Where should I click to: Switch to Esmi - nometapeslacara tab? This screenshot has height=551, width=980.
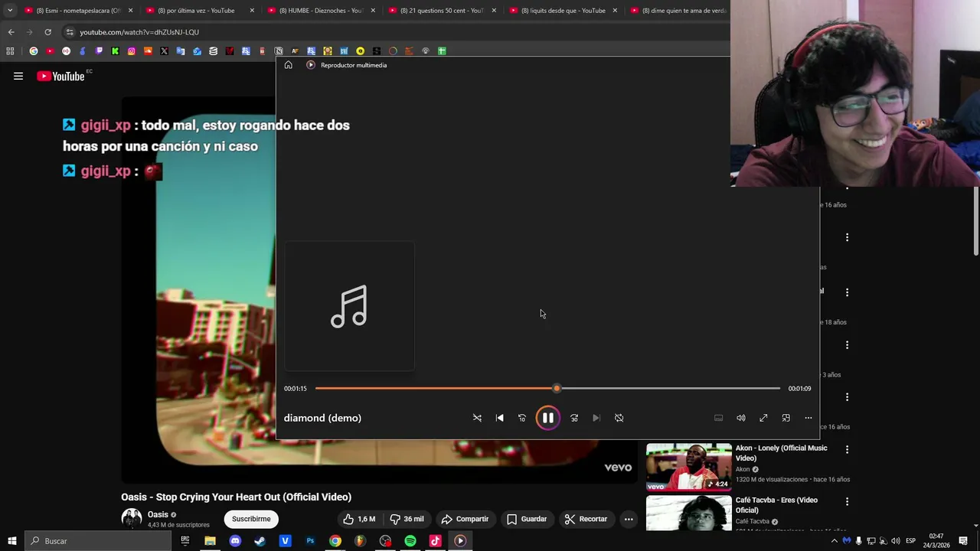pos(78,11)
